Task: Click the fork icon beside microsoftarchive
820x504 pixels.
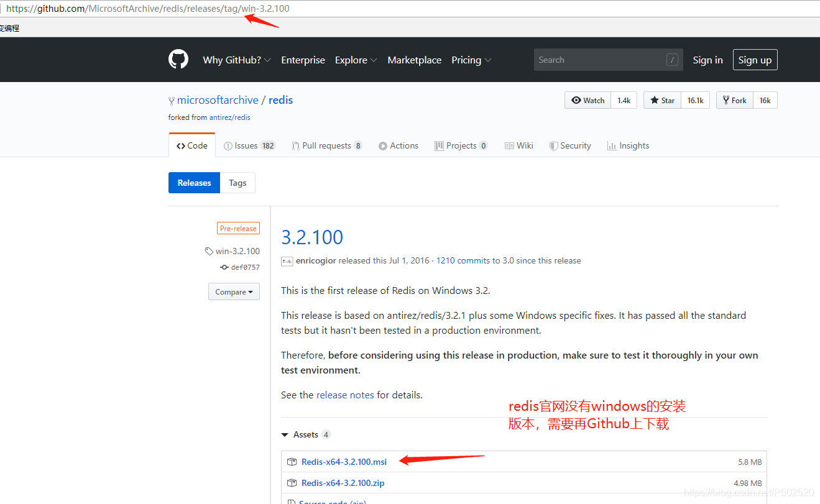Action: click(172, 101)
